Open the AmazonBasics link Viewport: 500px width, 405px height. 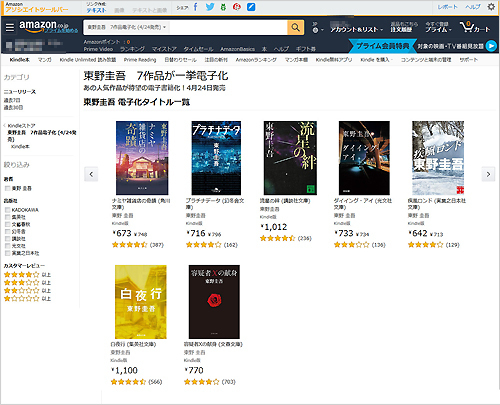pyautogui.click(x=237, y=49)
